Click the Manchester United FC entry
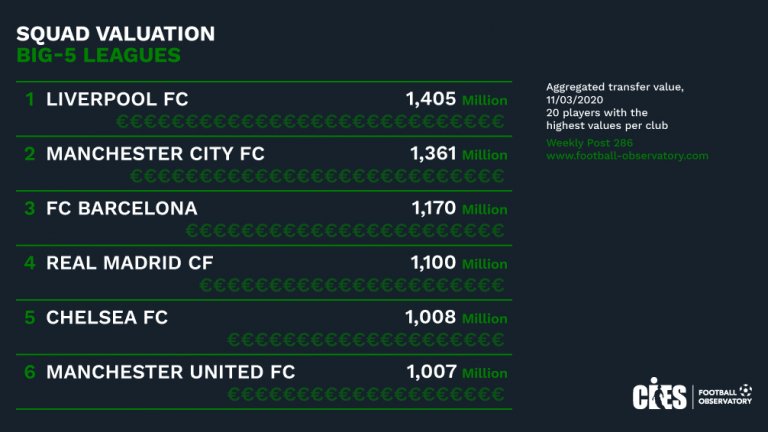The width and height of the screenshot is (768, 432). tap(170, 372)
